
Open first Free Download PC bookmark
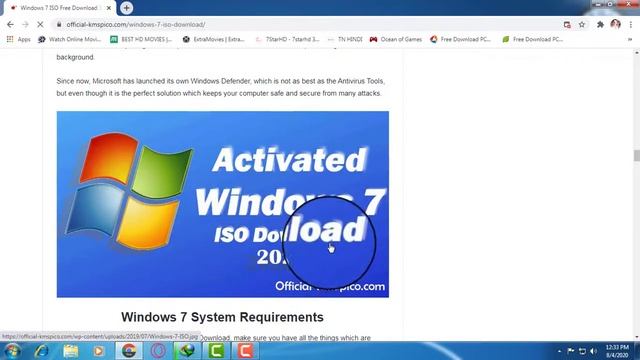coord(460,39)
